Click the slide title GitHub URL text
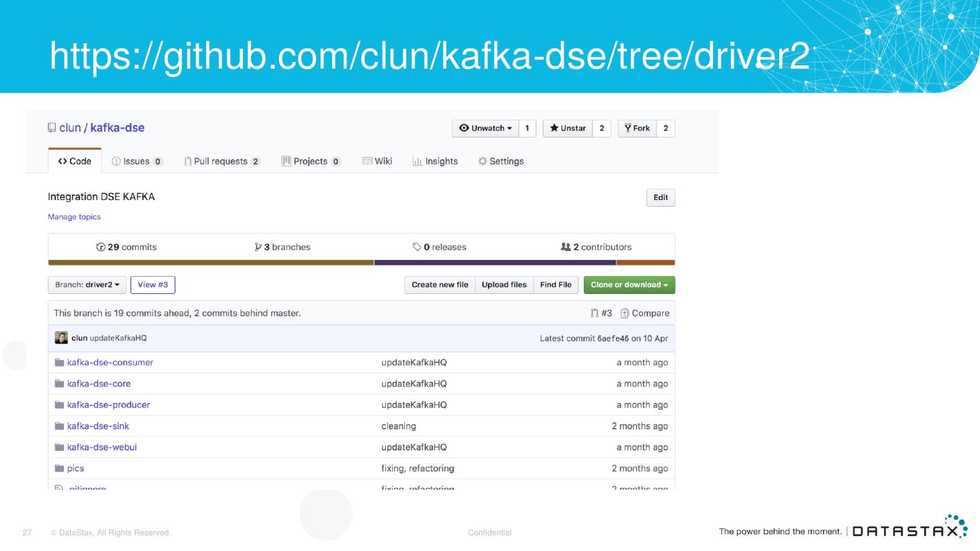 pos(429,56)
